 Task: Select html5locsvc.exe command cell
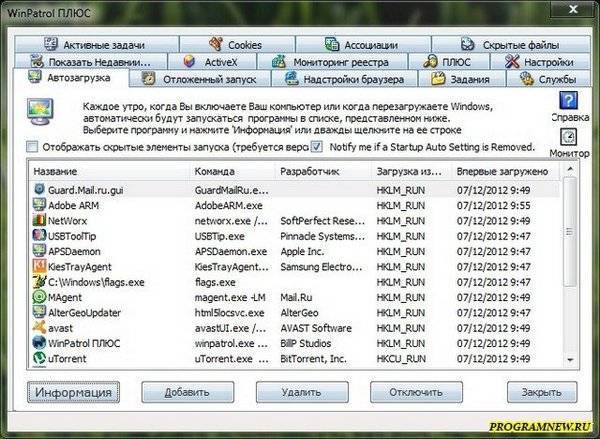[229, 313]
